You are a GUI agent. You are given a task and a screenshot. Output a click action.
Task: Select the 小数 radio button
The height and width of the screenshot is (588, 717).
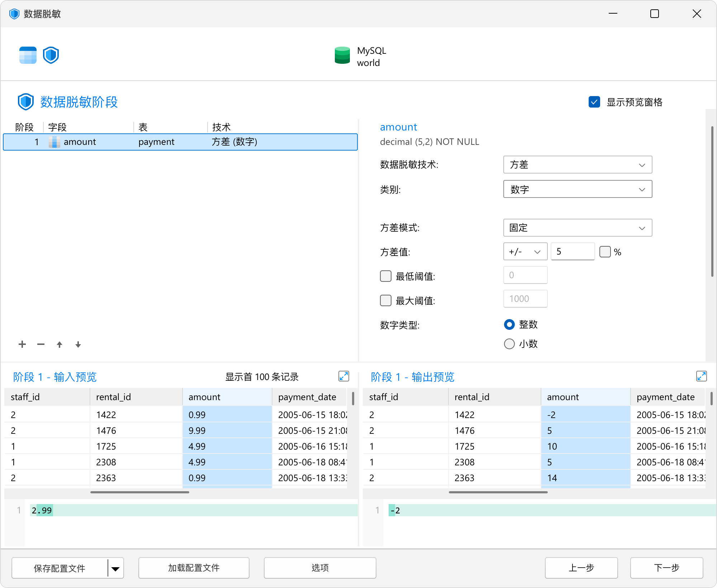pos(509,344)
